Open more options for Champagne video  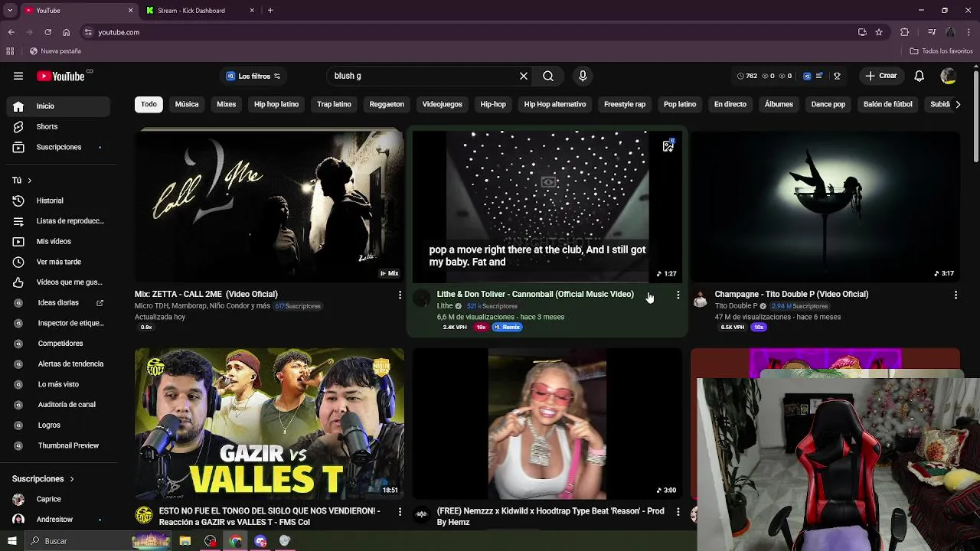(955, 295)
